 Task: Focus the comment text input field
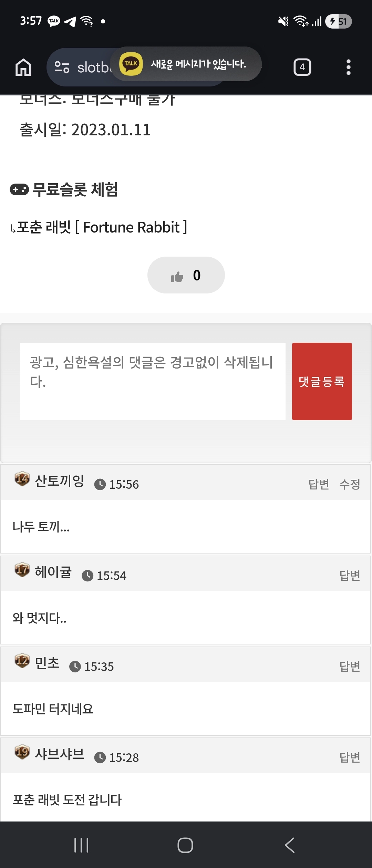pyautogui.click(x=153, y=381)
